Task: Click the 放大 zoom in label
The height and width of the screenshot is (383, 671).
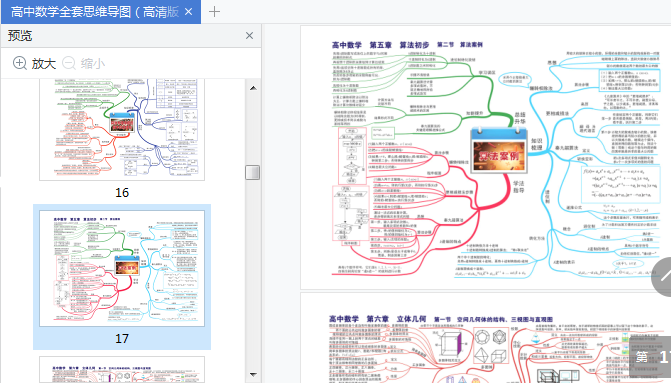Action: tap(44, 64)
